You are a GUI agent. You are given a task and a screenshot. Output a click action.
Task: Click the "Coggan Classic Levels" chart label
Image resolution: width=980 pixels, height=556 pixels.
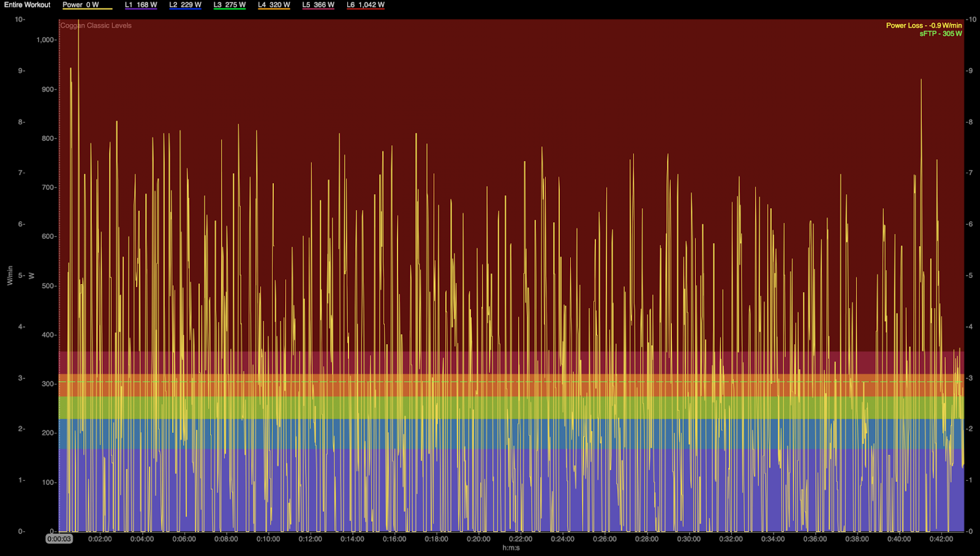(x=96, y=26)
